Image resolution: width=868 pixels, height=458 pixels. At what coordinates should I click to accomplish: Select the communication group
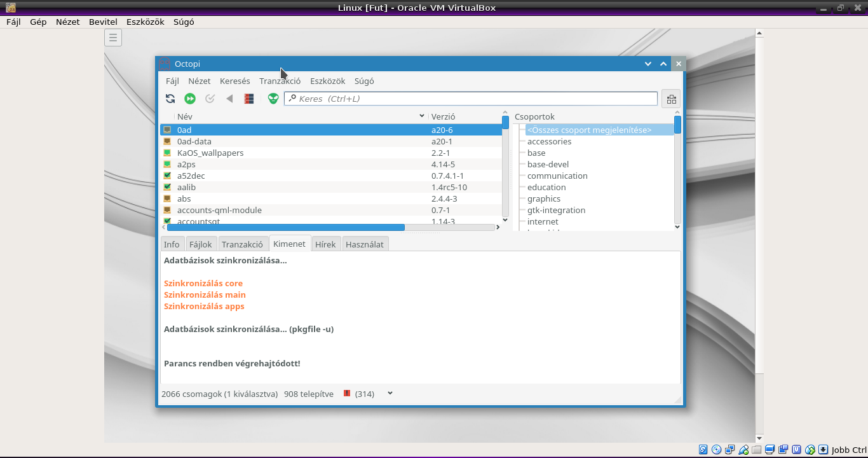coord(557,176)
